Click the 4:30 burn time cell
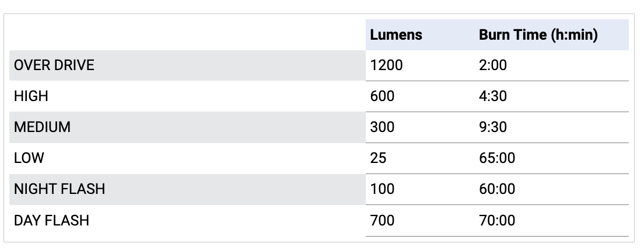The height and width of the screenshot is (250, 644). [493, 96]
